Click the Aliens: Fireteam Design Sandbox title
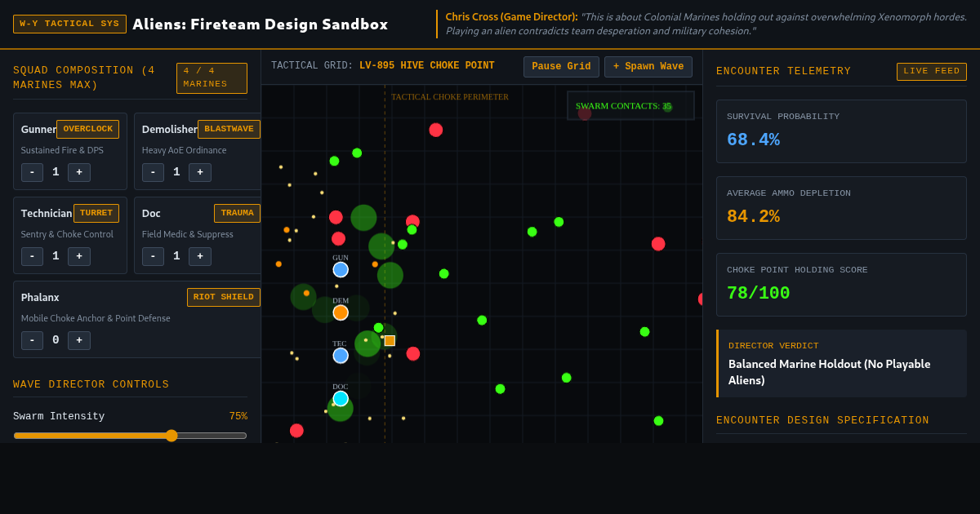Image resolution: width=980 pixels, height=514 pixels. [261, 24]
